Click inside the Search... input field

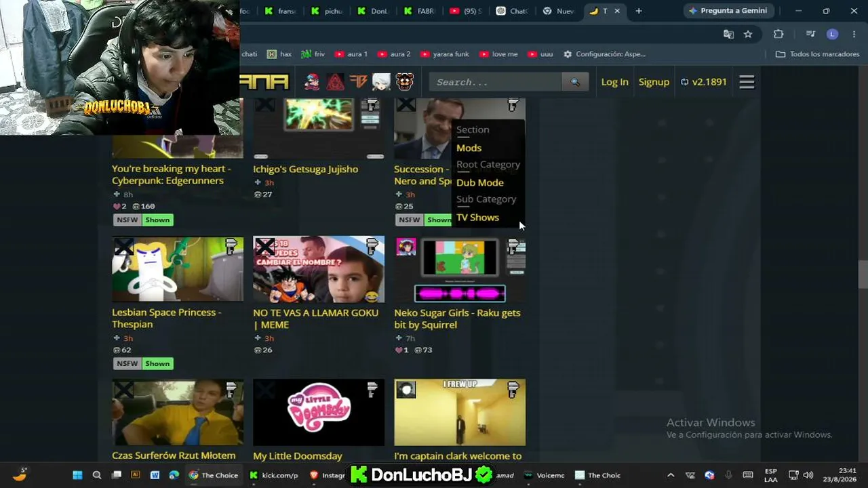click(x=495, y=82)
